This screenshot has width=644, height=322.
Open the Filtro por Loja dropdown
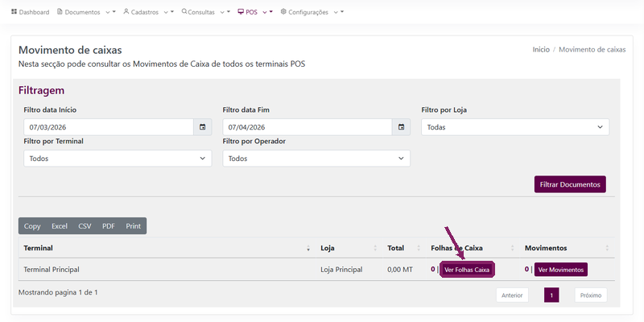point(515,127)
